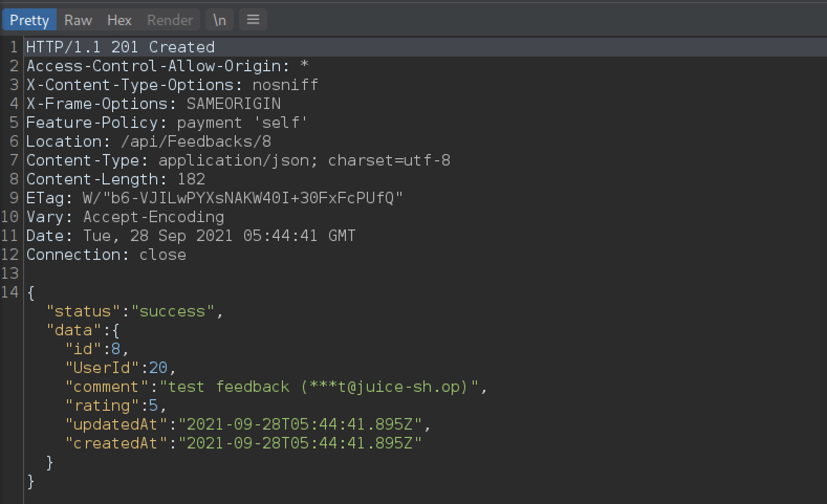
Task: Click the Date: Tue, 28 Sep 2021 header
Action: [x=191, y=236]
